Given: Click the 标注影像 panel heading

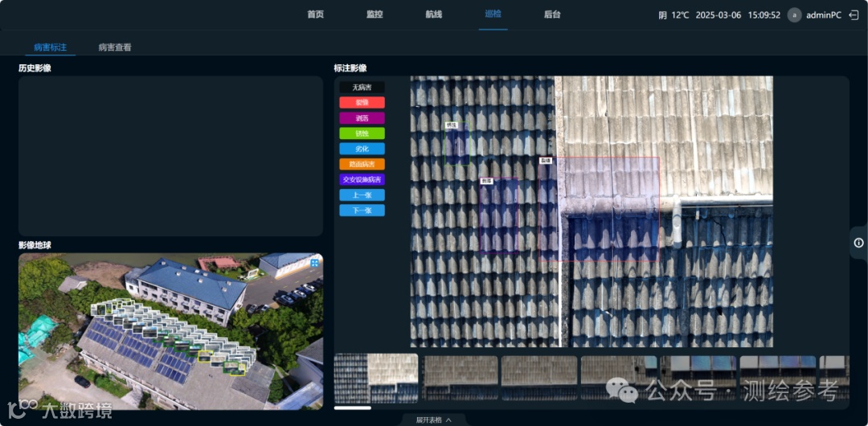Looking at the screenshot, I should (350, 68).
